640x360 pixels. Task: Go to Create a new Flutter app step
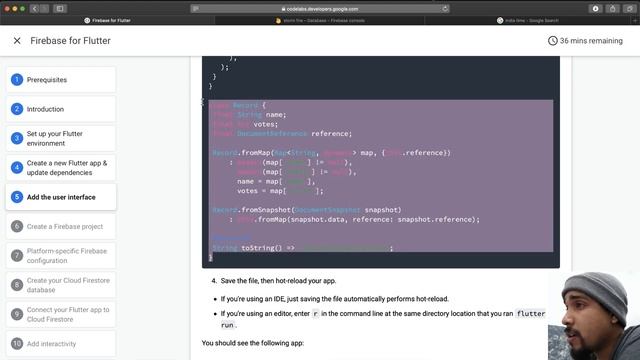61,168
